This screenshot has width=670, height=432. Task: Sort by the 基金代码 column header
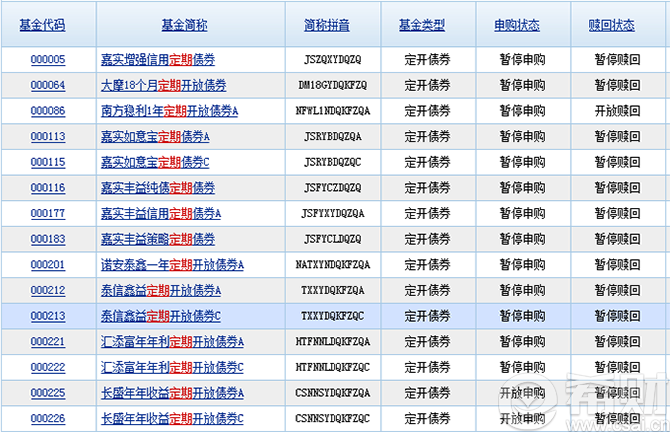tap(42, 25)
